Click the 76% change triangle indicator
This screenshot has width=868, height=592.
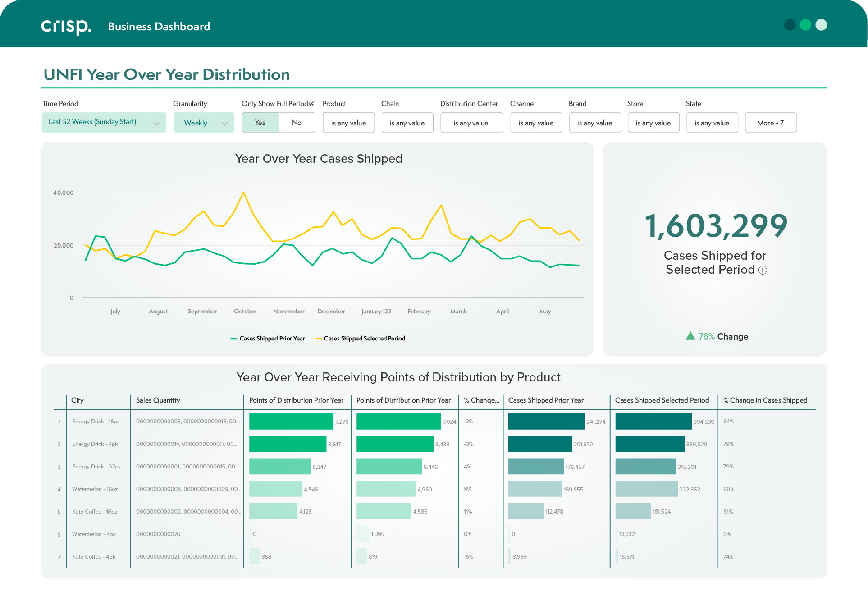pos(690,336)
